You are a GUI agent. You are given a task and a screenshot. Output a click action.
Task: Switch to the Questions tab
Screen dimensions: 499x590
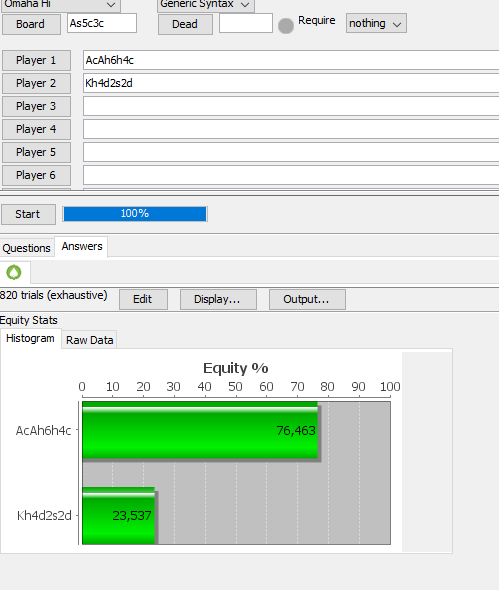pyautogui.click(x=27, y=248)
